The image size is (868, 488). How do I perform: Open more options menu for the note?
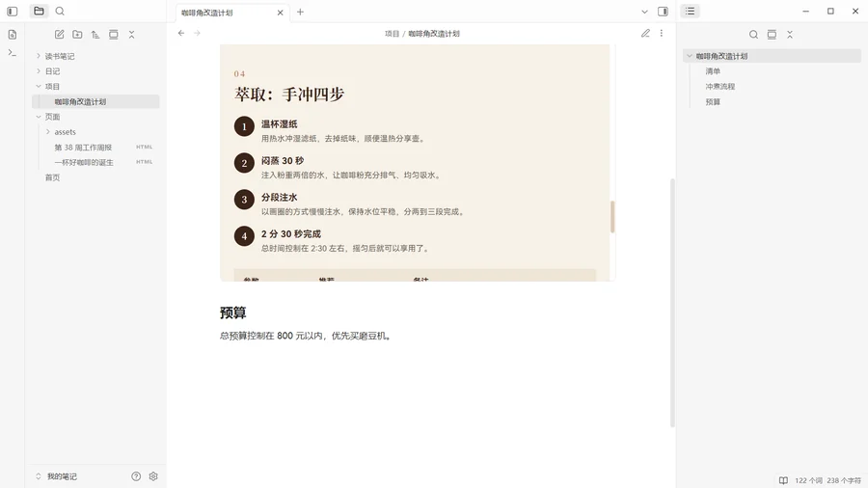pos(661,33)
